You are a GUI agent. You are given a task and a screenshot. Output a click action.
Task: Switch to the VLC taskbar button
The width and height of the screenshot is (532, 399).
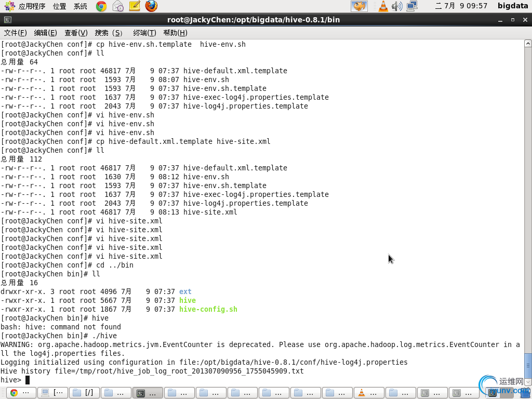tap(369, 393)
